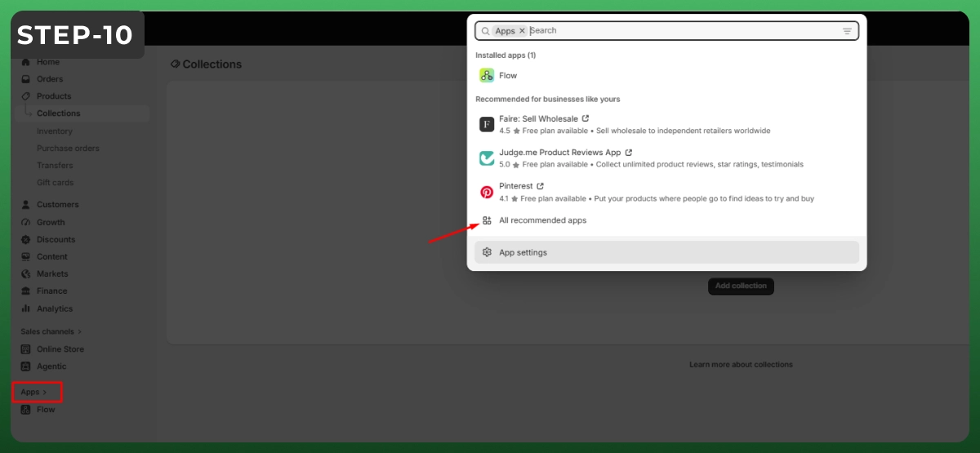This screenshot has width=980, height=453.
Task: Click the Finance bank icon
Action: pos(25,291)
